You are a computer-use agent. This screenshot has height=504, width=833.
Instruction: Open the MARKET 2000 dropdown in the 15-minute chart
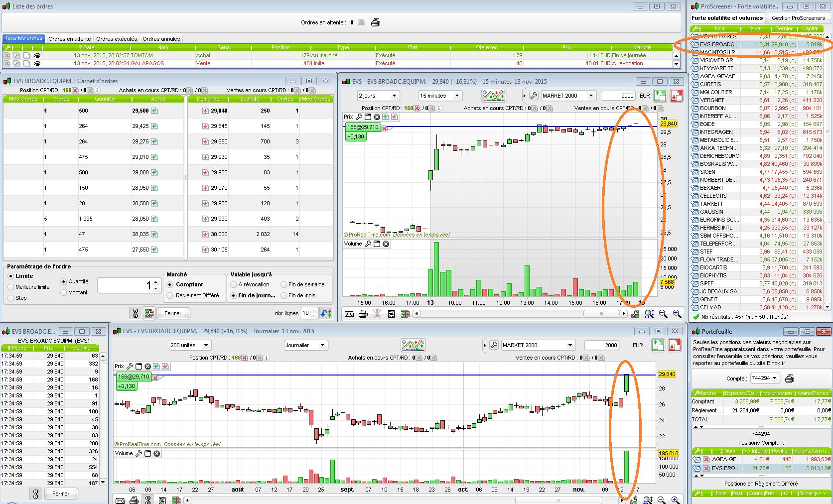coord(568,96)
